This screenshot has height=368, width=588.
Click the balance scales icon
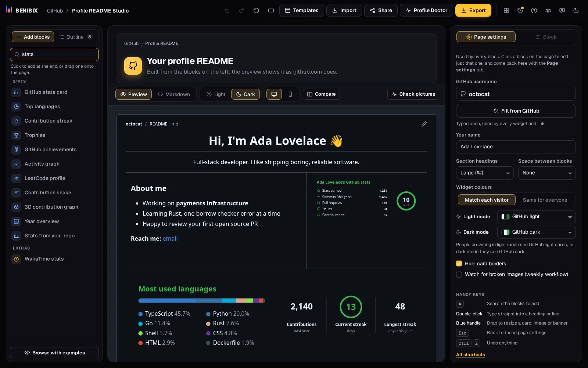pyautogui.click(x=548, y=11)
